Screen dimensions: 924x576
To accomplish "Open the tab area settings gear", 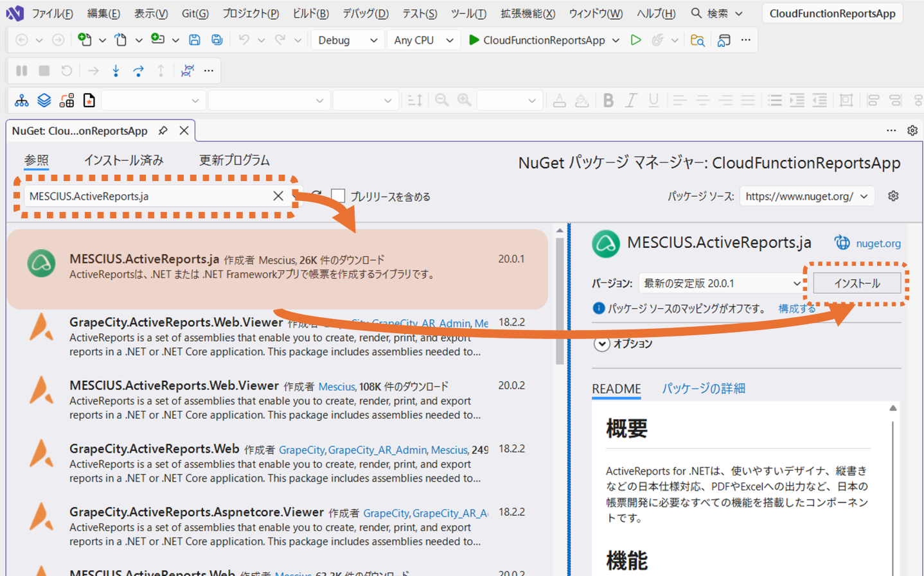I will pos(912,130).
